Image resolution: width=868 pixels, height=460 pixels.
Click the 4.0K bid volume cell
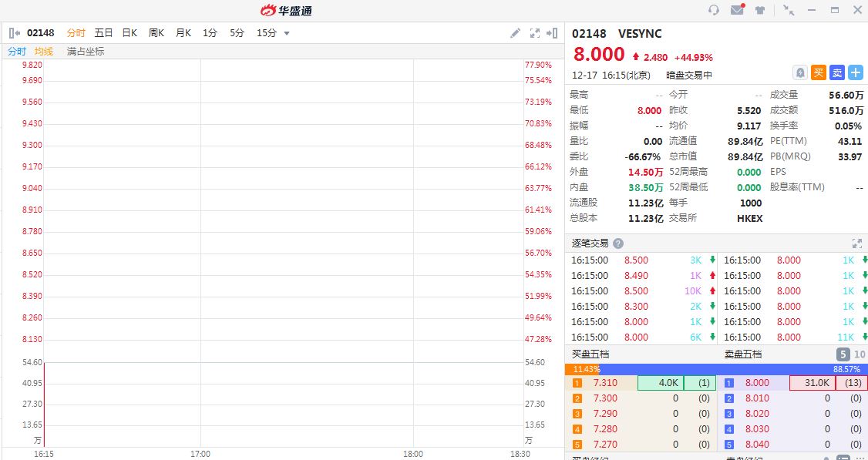tap(661, 383)
